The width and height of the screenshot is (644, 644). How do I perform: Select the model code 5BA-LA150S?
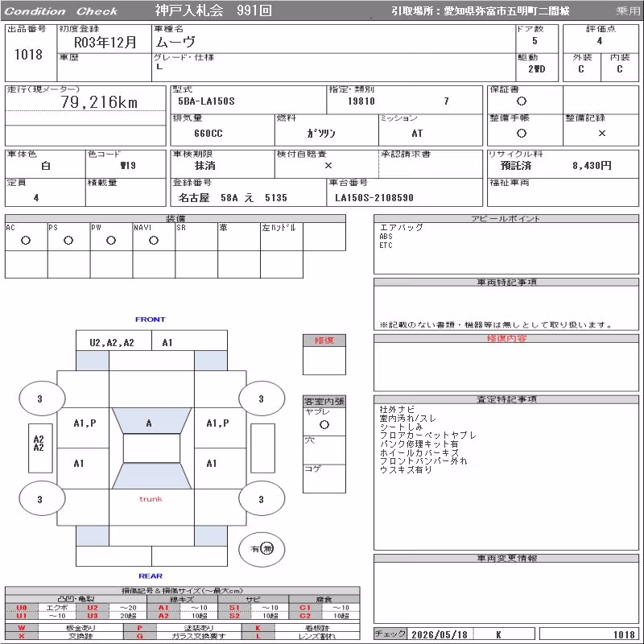tap(206, 101)
